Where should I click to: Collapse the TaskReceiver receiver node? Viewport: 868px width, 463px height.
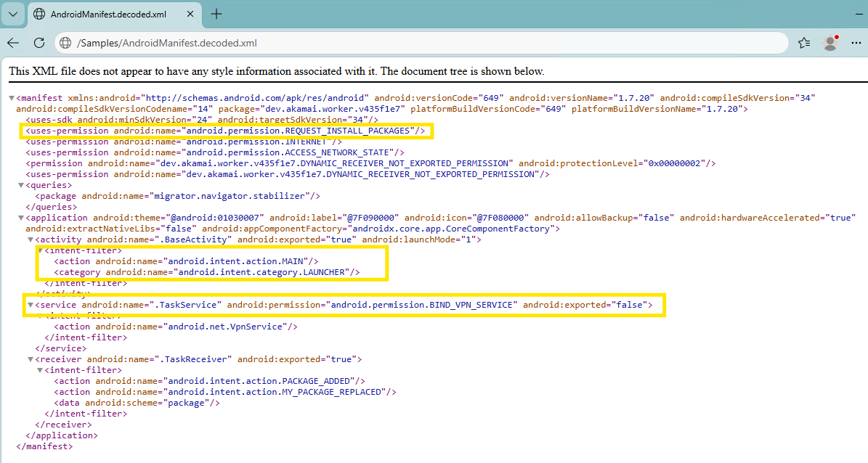[31, 359]
